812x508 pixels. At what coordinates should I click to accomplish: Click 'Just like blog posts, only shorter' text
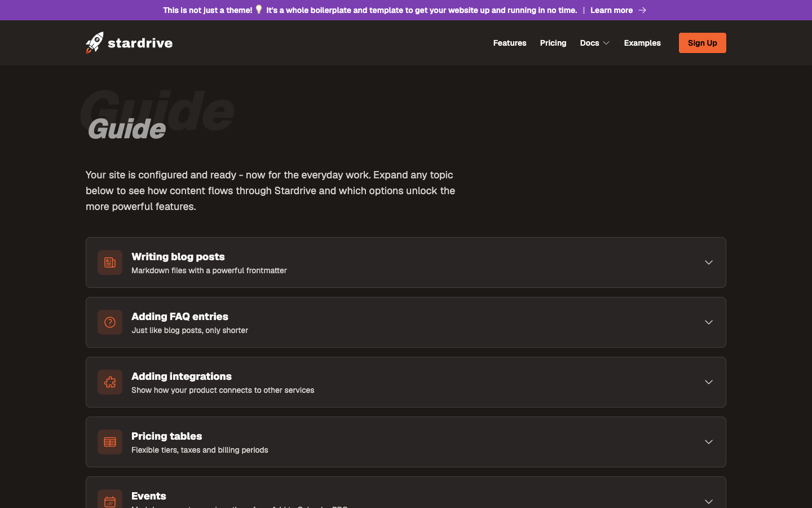(190, 330)
